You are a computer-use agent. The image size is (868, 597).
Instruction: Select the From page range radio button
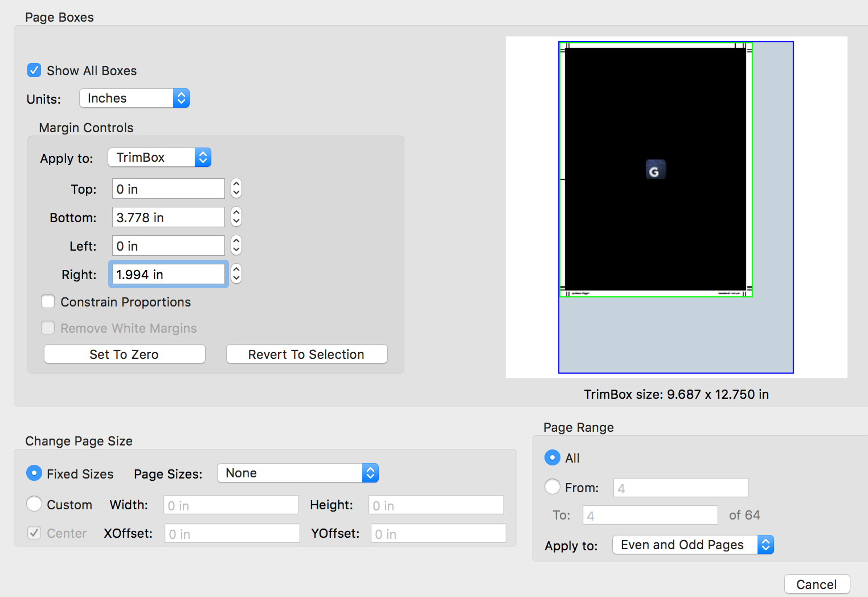[552, 486]
